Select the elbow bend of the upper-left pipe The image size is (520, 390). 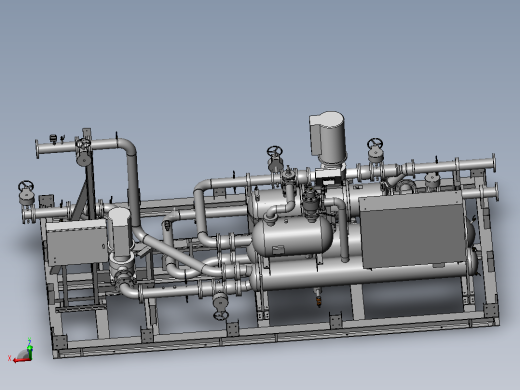[x=128, y=146]
